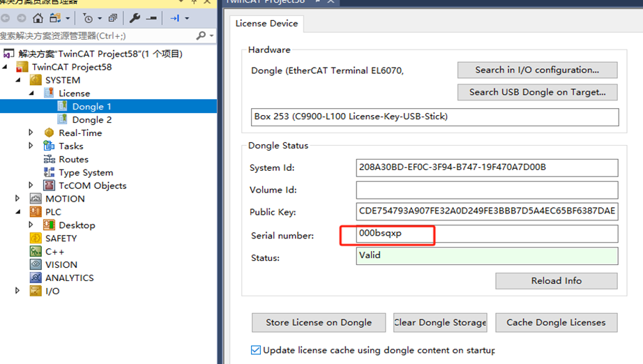Expand the Desktop tree node

(31, 225)
